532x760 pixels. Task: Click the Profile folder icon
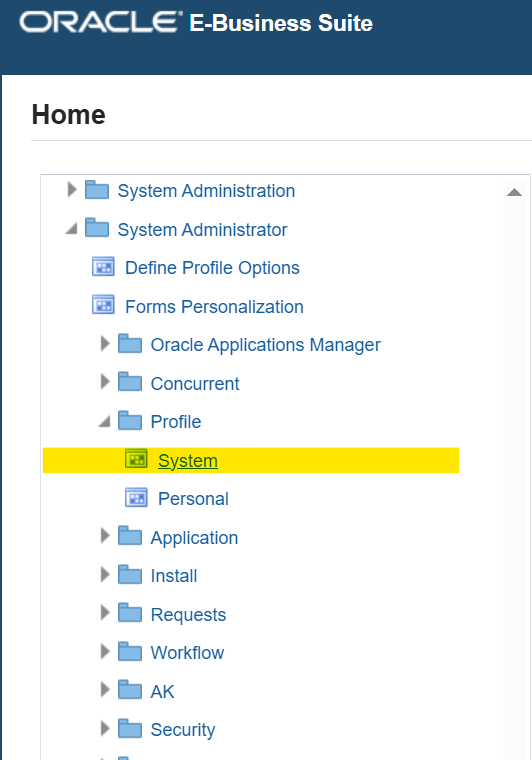pyautogui.click(x=130, y=420)
